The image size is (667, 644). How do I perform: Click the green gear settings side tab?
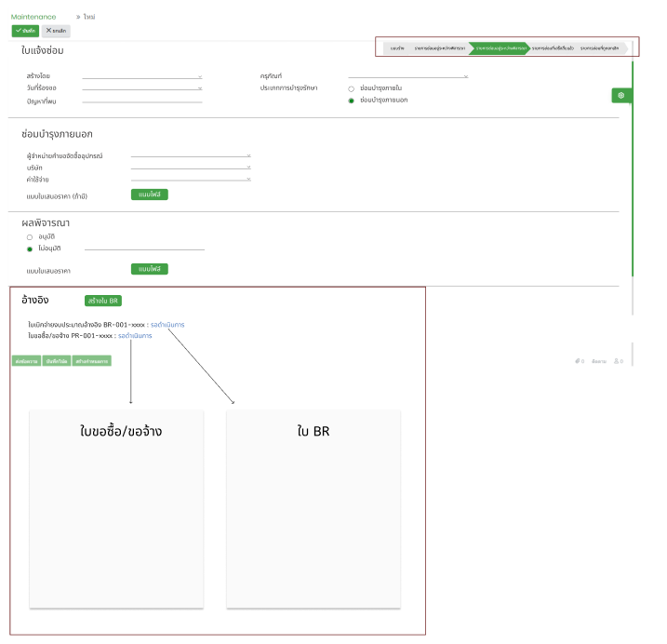(621, 95)
